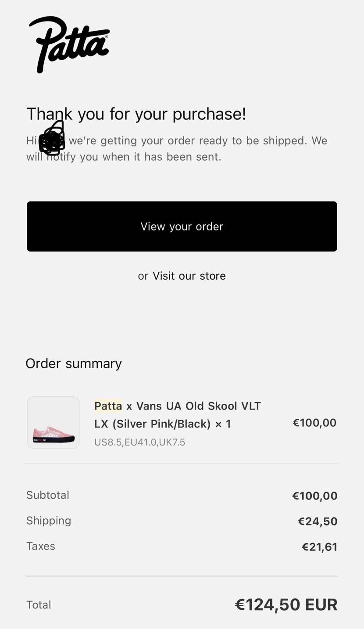
Task: Click the scribbled-out customer name
Action: (52, 138)
